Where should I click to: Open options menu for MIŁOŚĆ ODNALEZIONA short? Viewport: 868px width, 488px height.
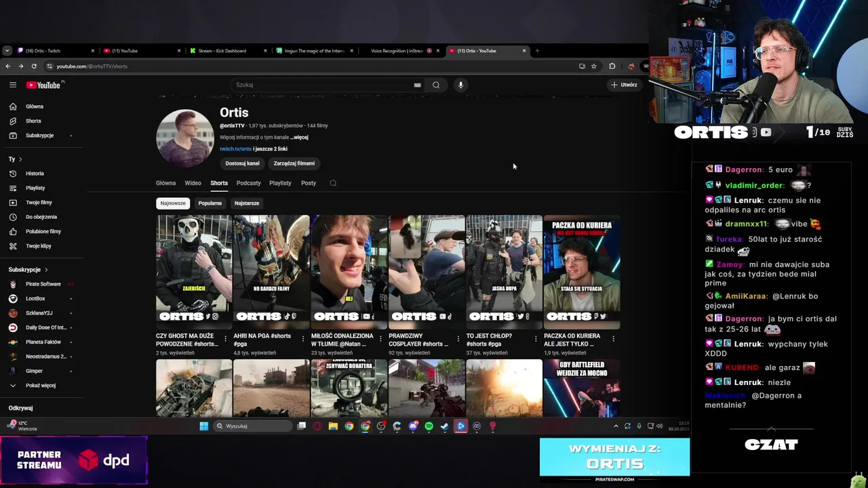380,339
